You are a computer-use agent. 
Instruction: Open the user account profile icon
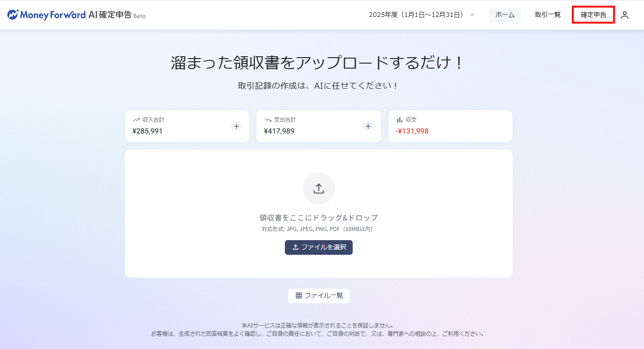click(x=624, y=15)
